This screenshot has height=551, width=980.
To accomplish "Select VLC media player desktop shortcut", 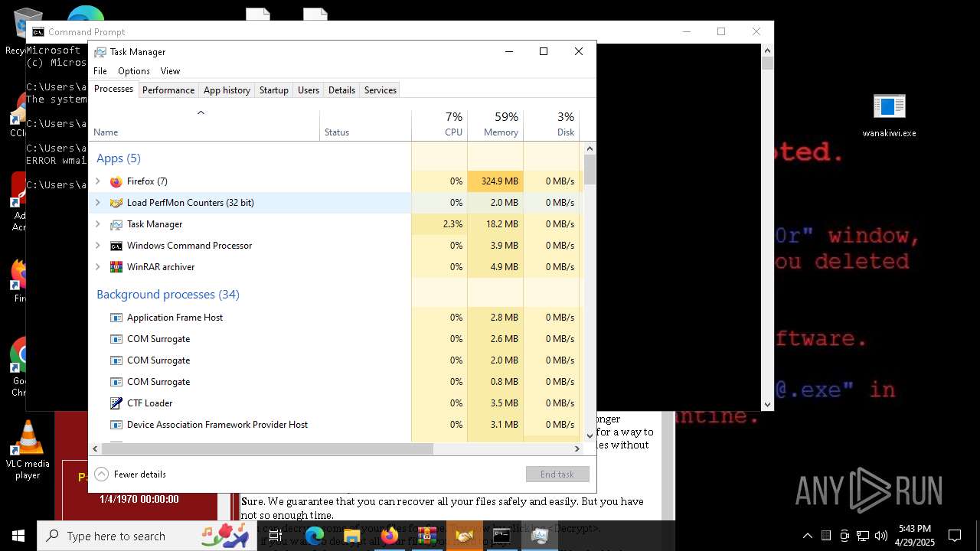I will 28,450.
